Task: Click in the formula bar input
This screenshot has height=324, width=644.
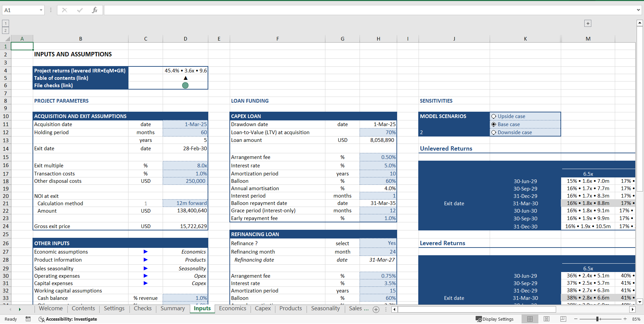Action: click(369, 10)
